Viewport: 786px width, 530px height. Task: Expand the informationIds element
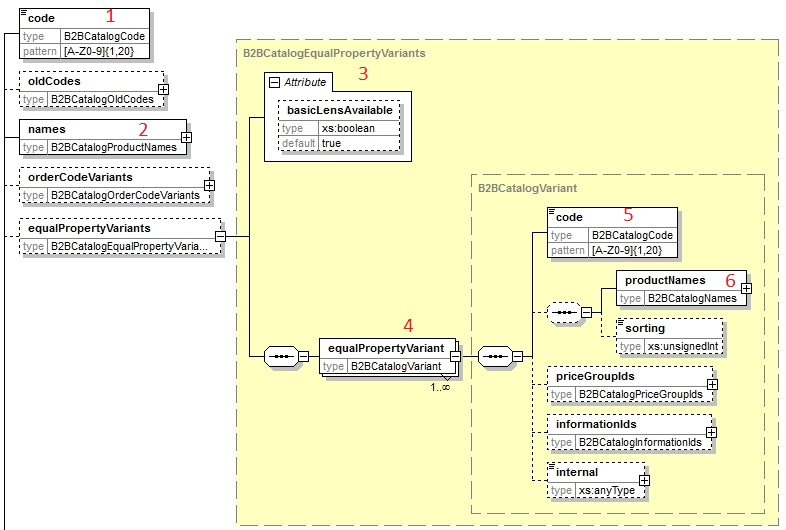tap(711, 432)
